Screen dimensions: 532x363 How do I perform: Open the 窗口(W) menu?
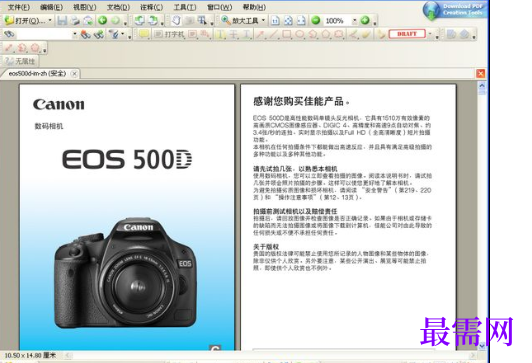(x=220, y=7)
